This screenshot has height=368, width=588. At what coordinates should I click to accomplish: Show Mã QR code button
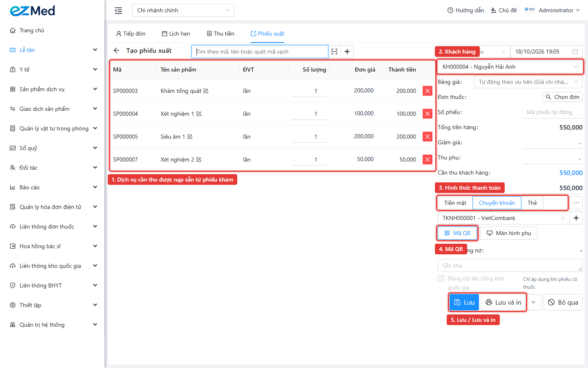(457, 233)
